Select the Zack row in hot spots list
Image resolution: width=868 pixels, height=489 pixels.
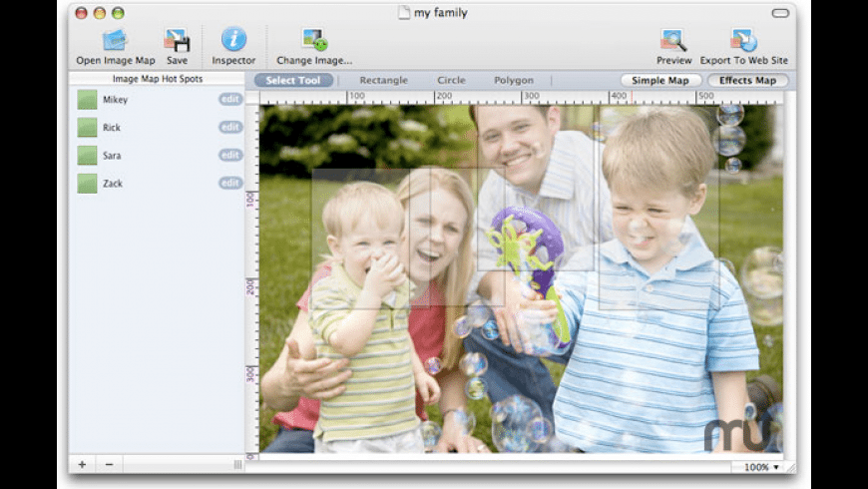click(158, 184)
